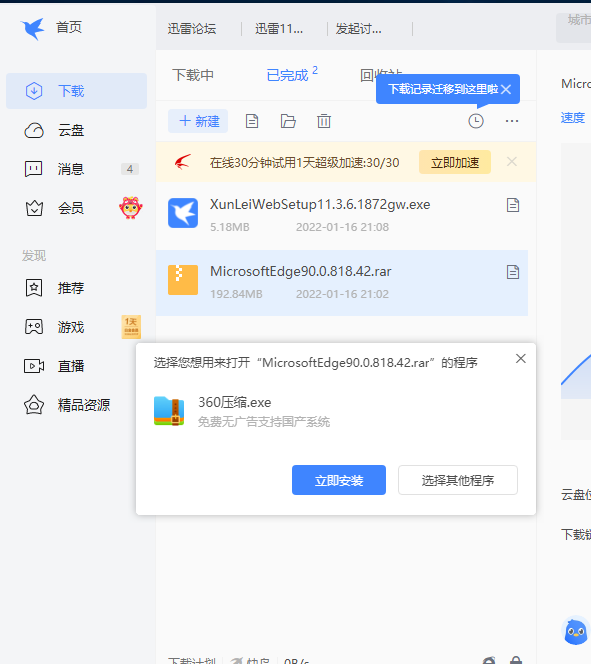Click the XunLeiWebSetup blue file icon
Viewport: 591px width, 664px height.
pyautogui.click(x=183, y=213)
